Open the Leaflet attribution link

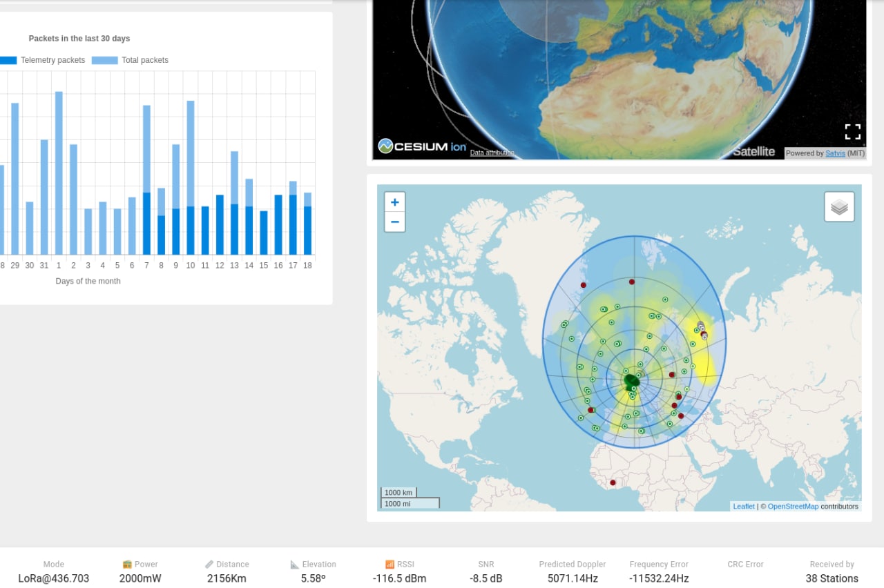[744, 507]
